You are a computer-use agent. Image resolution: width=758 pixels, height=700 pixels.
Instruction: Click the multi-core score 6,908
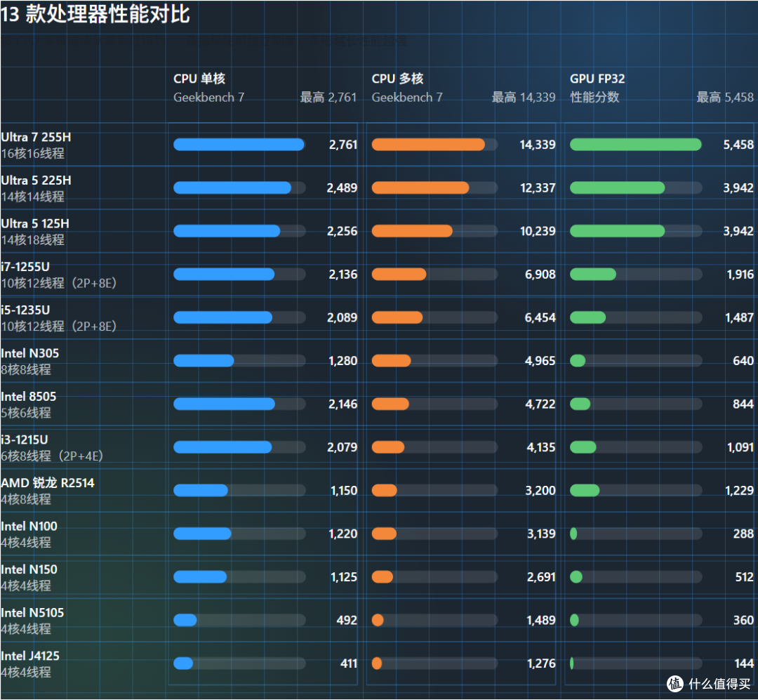pyautogui.click(x=540, y=275)
